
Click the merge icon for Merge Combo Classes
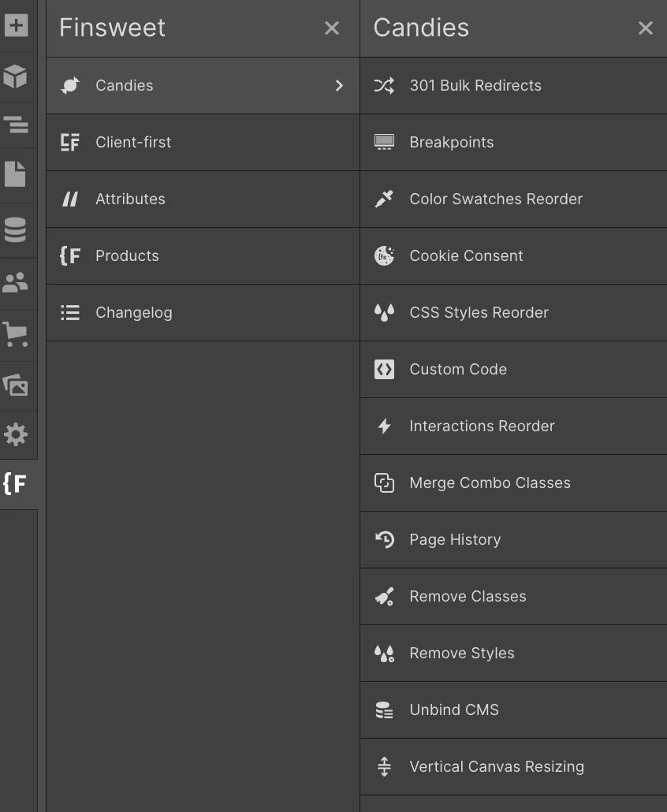pos(384,482)
